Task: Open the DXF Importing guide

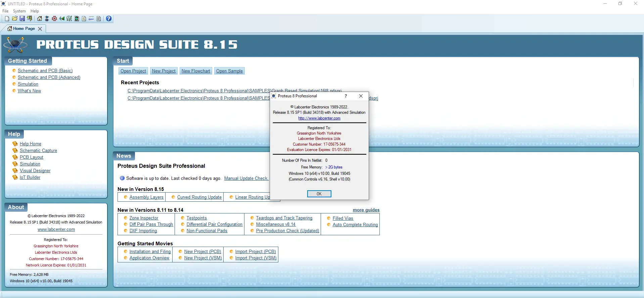Action: [x=143, y=231]
